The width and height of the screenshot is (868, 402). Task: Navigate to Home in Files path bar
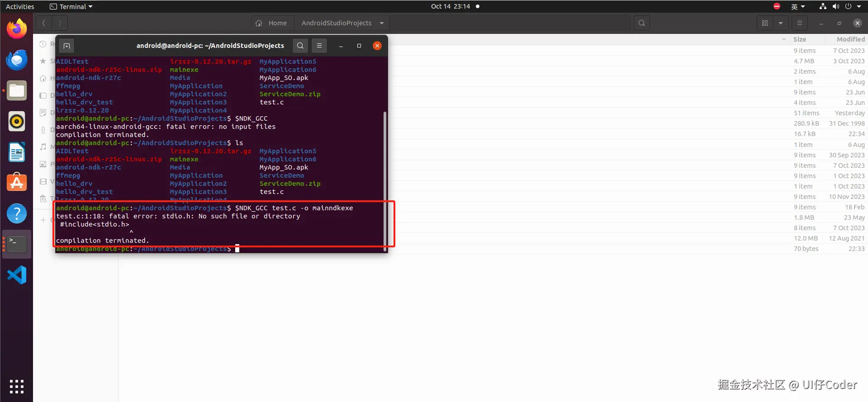point(271,23)
